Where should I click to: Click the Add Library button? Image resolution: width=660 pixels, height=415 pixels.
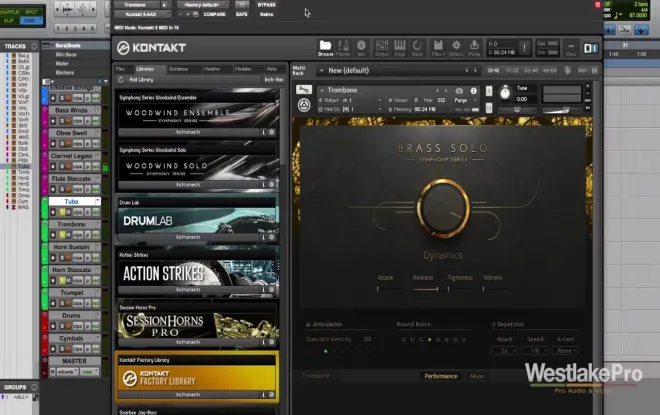coord(141,80)
